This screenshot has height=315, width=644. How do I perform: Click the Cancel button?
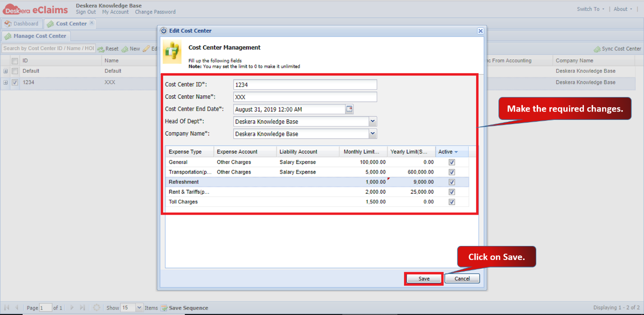coord(462,279)
